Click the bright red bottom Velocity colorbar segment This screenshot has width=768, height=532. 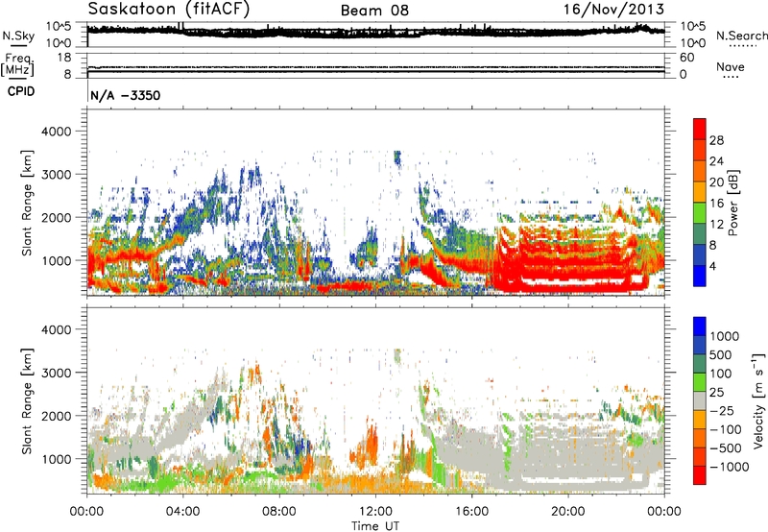(x=700, y=475)
